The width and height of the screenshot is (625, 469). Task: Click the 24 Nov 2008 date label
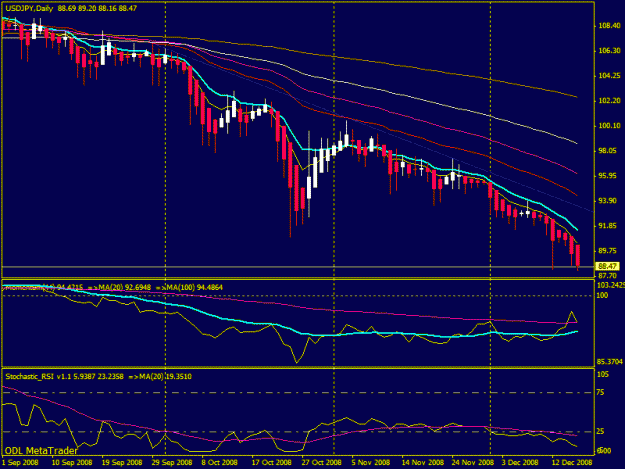point(473,463)
